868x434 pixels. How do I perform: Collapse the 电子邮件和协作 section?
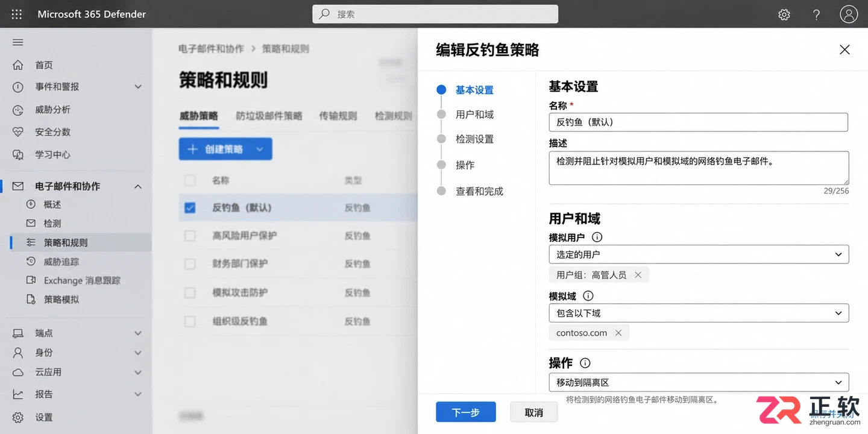click(x=138, y=186)
